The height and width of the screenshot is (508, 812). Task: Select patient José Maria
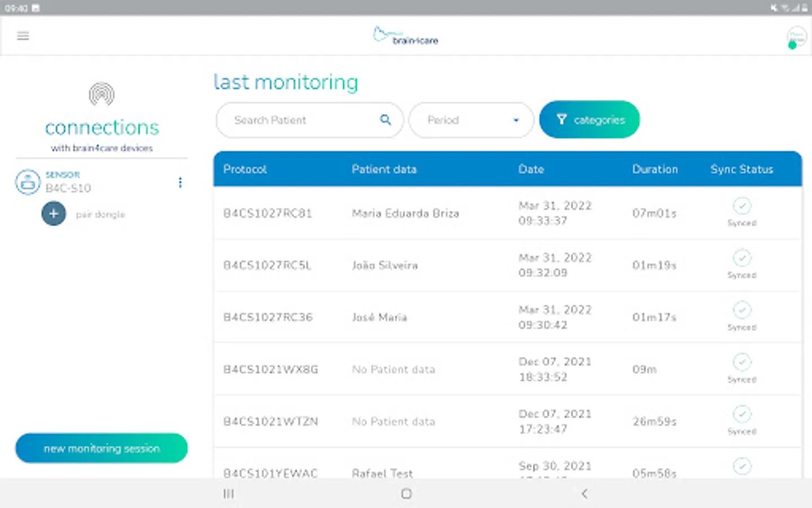pos(379,317)
